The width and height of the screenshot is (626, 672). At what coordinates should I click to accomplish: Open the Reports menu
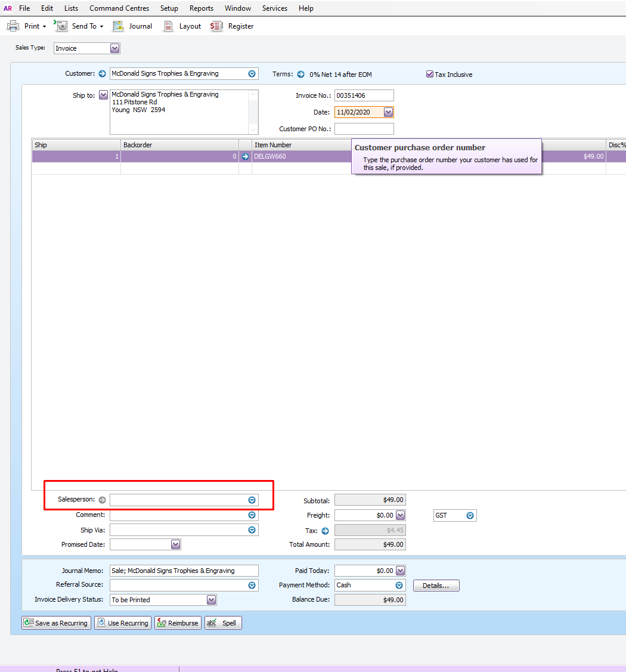point(202,8)
